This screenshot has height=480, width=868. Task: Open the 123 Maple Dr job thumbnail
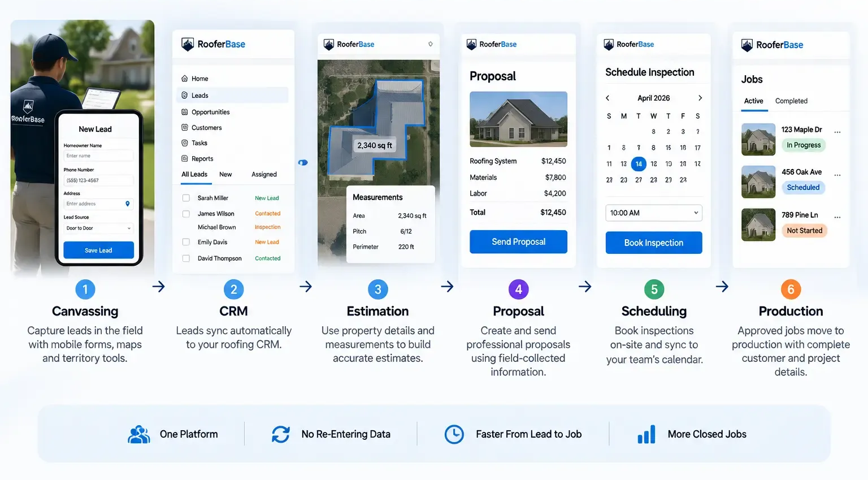click(x=758, y=139)
